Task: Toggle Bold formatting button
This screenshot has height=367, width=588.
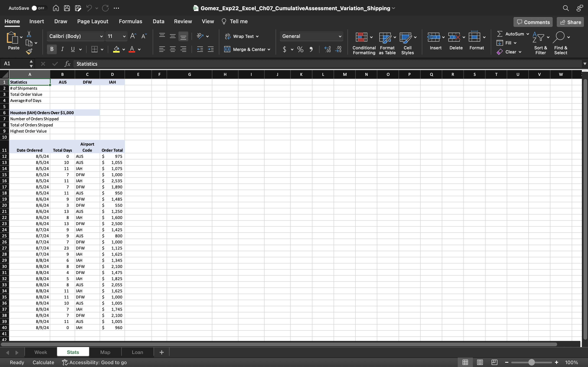Action: (x=52, y=50)
